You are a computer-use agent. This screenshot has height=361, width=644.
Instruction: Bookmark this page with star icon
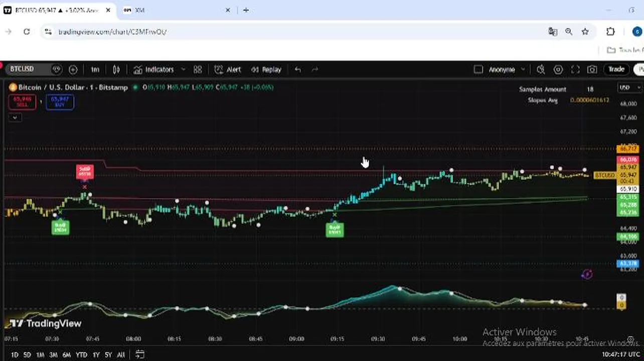coord(585,32)
